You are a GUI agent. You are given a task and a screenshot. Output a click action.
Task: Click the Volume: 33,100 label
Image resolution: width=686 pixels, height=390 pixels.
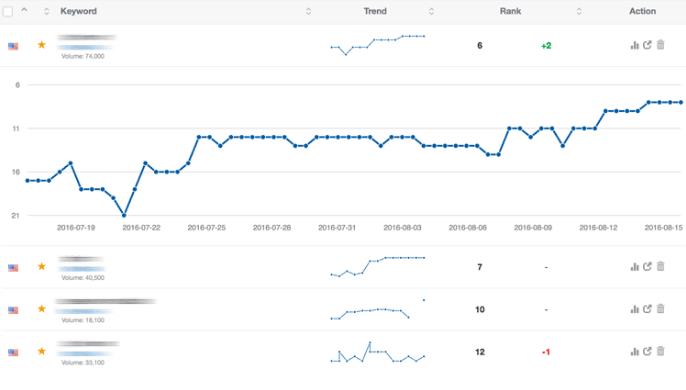(x=83, y=362)
